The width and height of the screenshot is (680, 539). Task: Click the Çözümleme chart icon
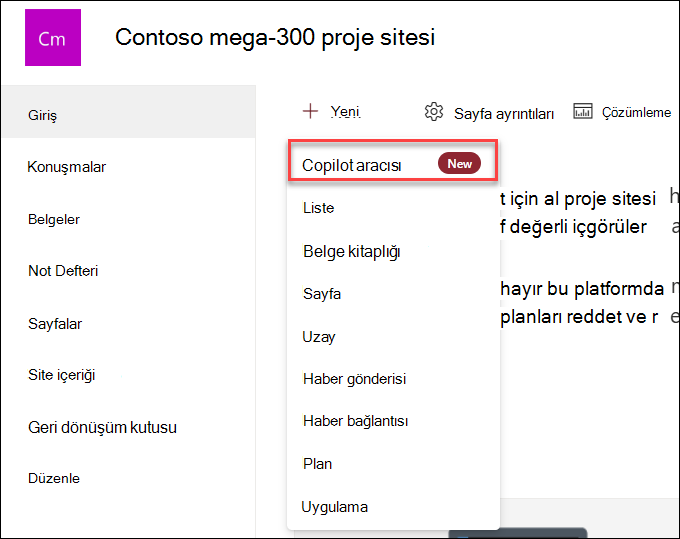[582, 111]
